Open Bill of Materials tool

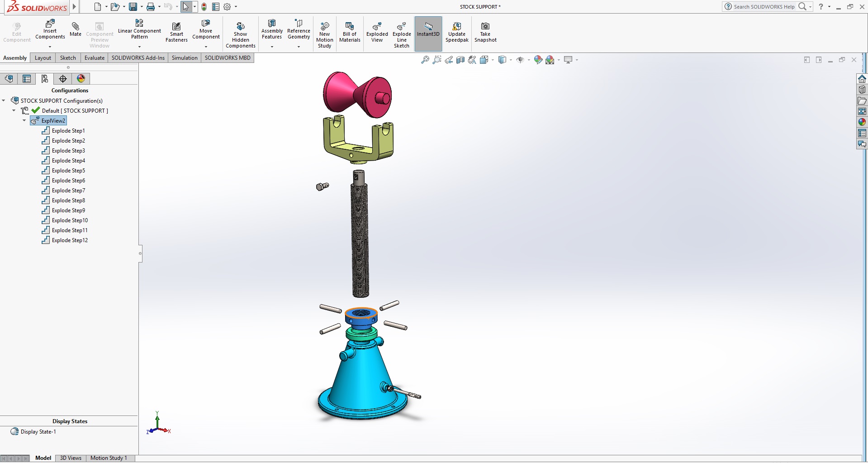[350, 26]
